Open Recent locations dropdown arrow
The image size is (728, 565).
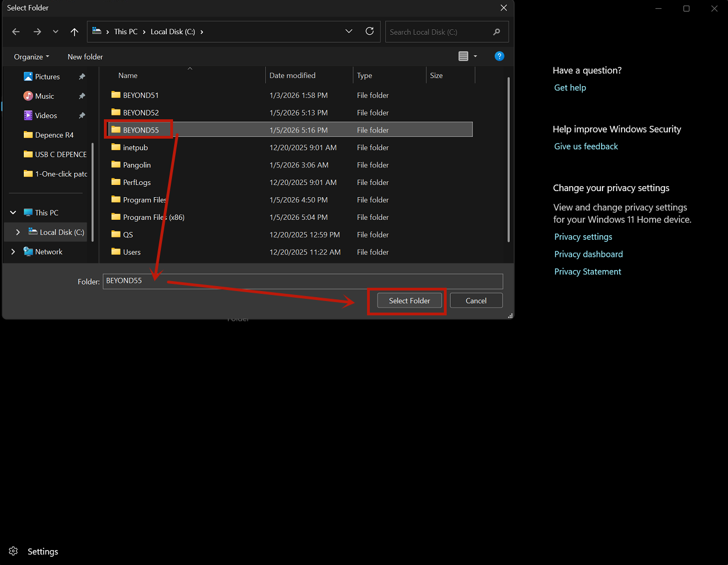click(55, 32)
